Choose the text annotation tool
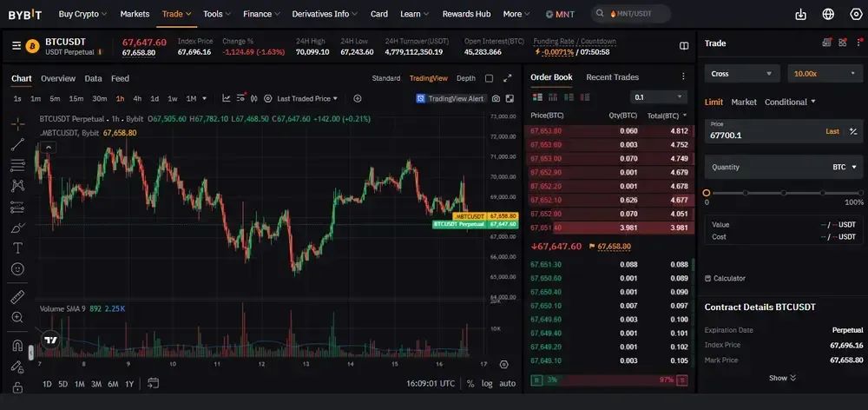 tap(17, 248)
